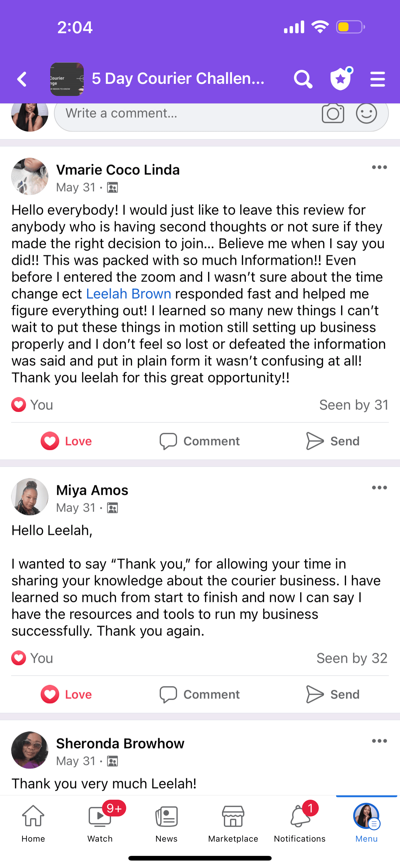Open the hamburger menu in header

(x=377, y=79)
